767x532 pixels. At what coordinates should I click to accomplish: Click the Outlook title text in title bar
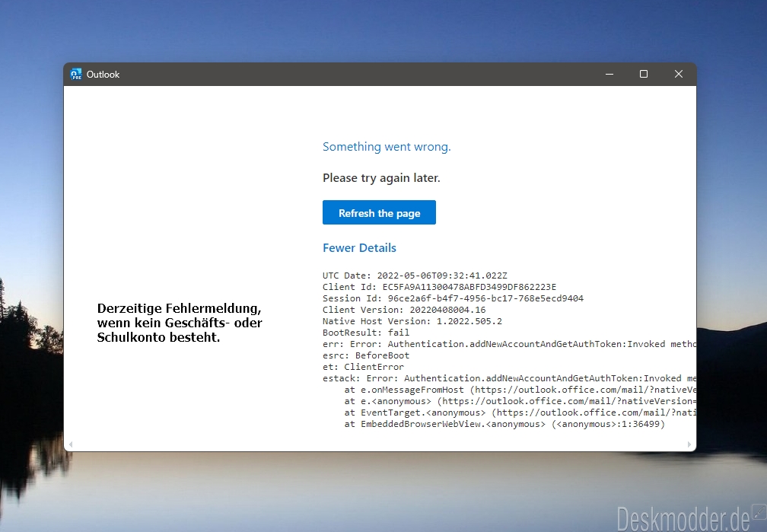point(103,75)
